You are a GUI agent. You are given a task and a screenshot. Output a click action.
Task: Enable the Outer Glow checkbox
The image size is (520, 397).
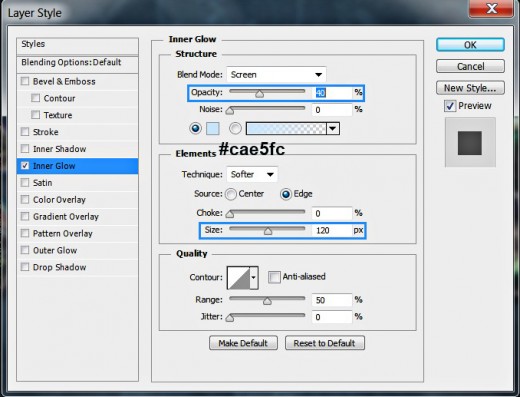coord(25,250)
